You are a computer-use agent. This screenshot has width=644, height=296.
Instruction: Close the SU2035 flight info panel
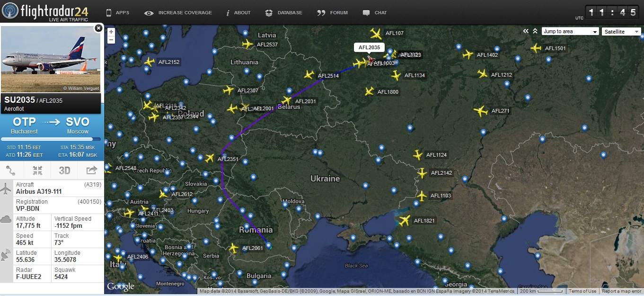click(98, 28)
